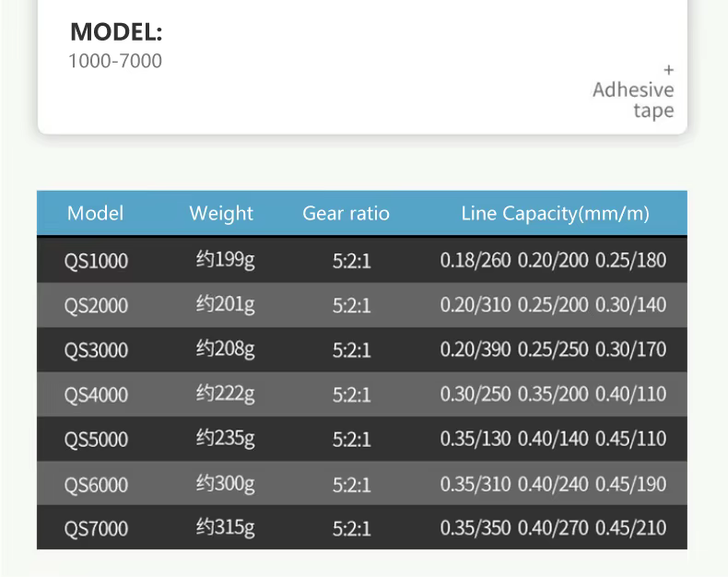Click the Model column header
Viewport: 728px width, 577px height.
[95, 214]
